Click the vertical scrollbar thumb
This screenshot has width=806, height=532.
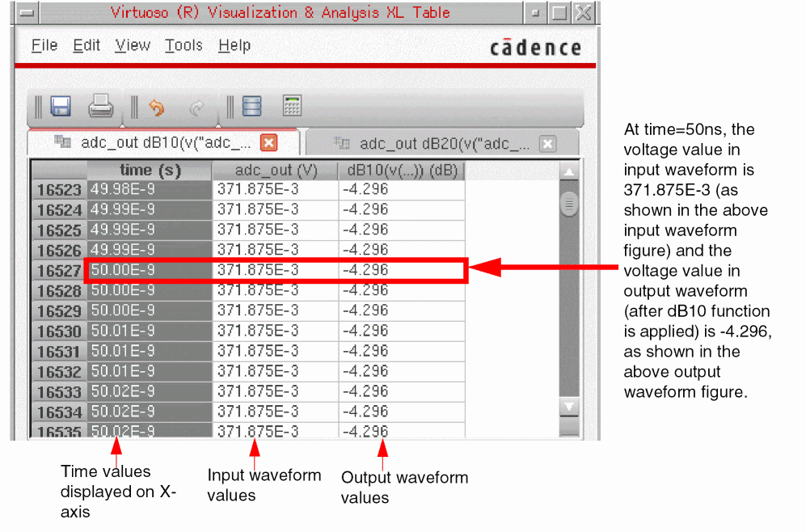(569, 204)
